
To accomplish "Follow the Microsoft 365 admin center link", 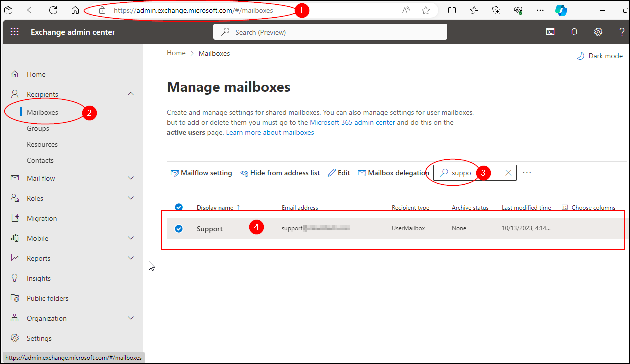I will [x=352, y=122].
